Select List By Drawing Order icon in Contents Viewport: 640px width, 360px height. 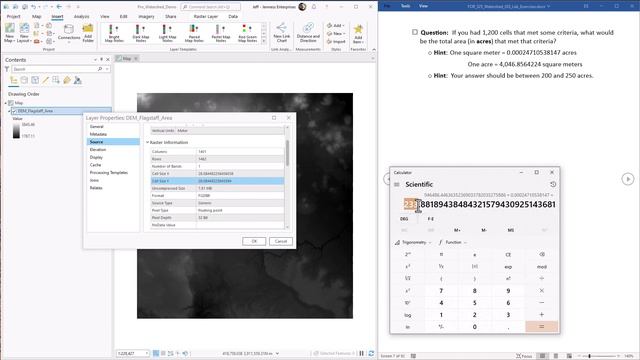(x=13, y=80)
